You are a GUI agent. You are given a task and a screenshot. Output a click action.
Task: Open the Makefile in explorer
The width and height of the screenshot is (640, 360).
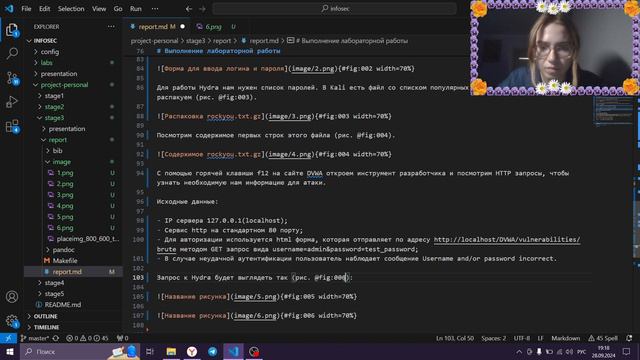point(65,261)
